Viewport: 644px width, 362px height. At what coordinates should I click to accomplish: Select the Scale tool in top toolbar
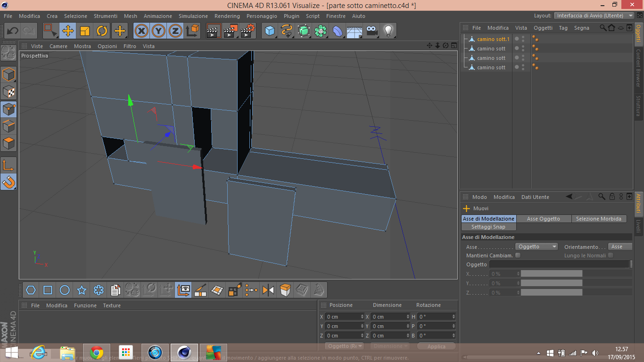85,31
